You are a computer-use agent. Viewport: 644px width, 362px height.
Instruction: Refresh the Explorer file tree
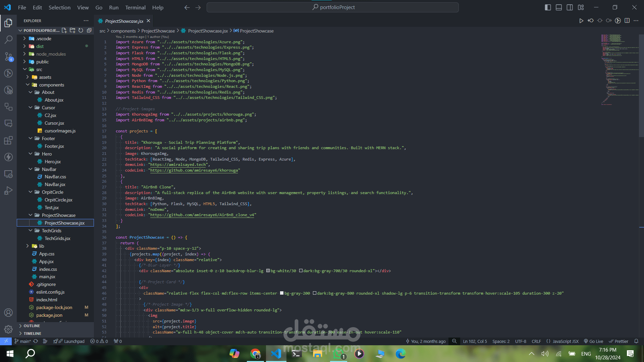point(81,31)
